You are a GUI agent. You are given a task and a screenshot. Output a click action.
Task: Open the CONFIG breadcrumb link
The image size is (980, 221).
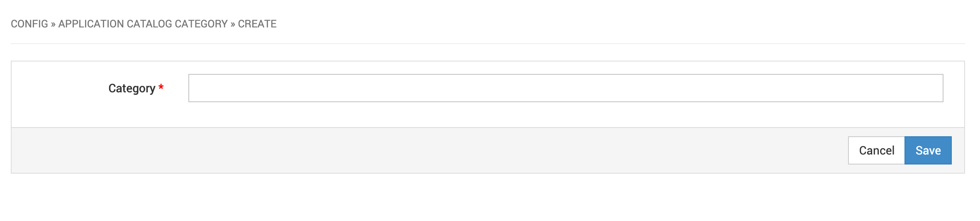(29, 24)
